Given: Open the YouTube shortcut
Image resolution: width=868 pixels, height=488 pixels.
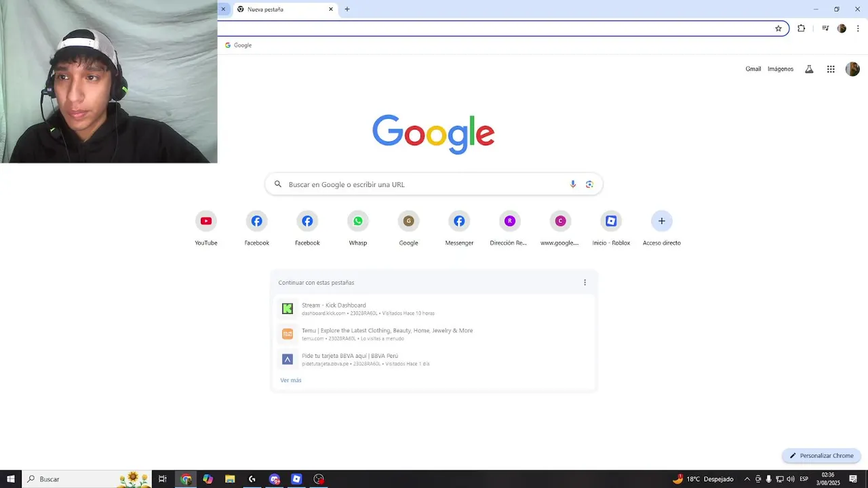Looking at the screenshot, I should pos(206,221).
